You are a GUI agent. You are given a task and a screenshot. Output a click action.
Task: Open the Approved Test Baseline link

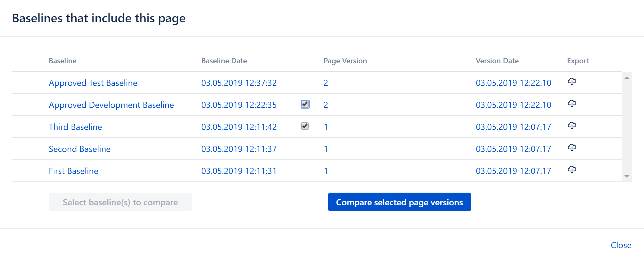(x=93, y=83)
